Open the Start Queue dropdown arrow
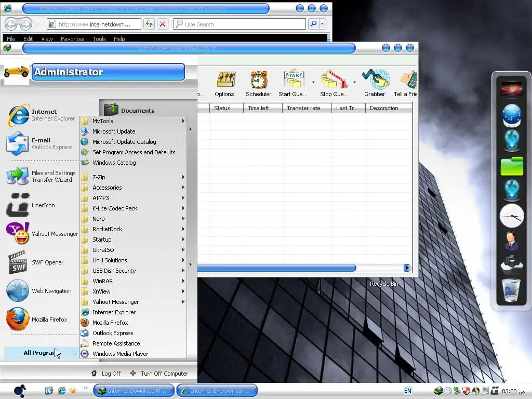This screenshot has height=399, width=532. click(313, 82)
